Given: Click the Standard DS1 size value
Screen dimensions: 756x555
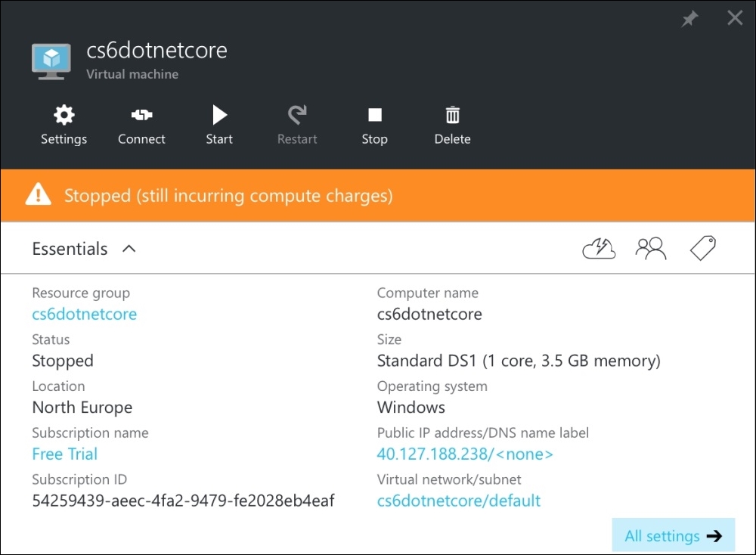Looking at the screenshot, I should [519, 361].
